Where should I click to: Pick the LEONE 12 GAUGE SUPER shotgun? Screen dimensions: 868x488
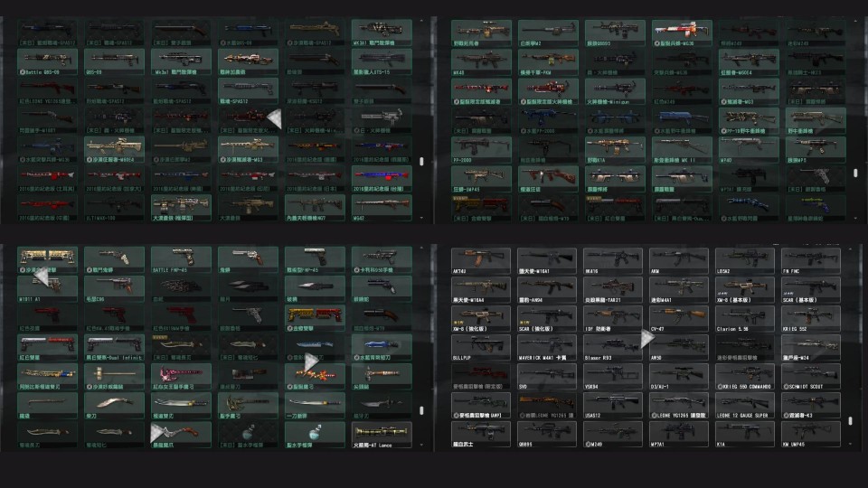click(744, 405)
